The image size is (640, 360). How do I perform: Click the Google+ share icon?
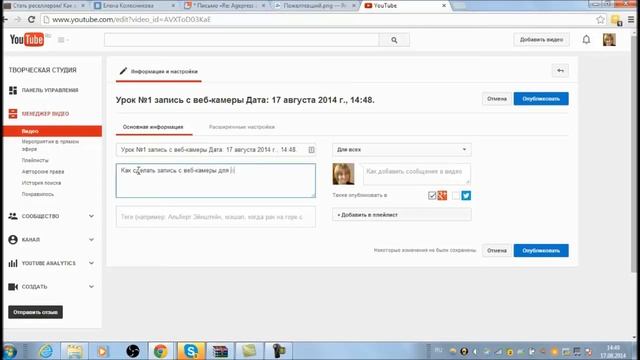point(442,196)
